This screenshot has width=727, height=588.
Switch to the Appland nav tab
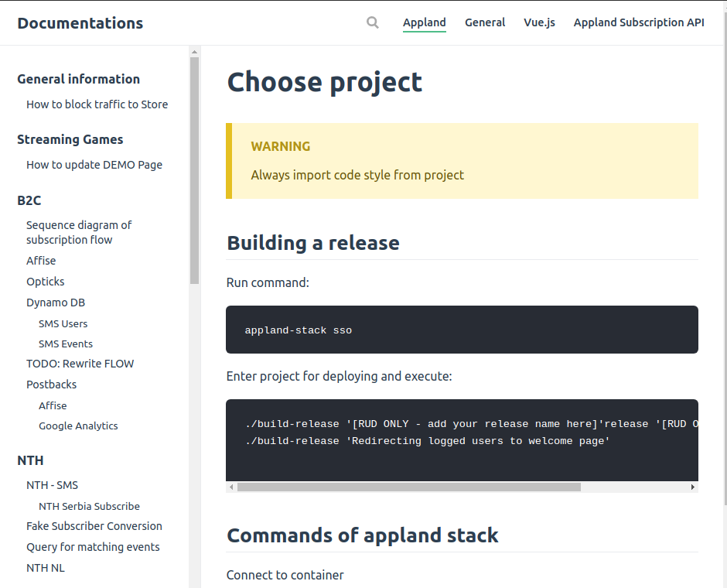tap(425, 22)
